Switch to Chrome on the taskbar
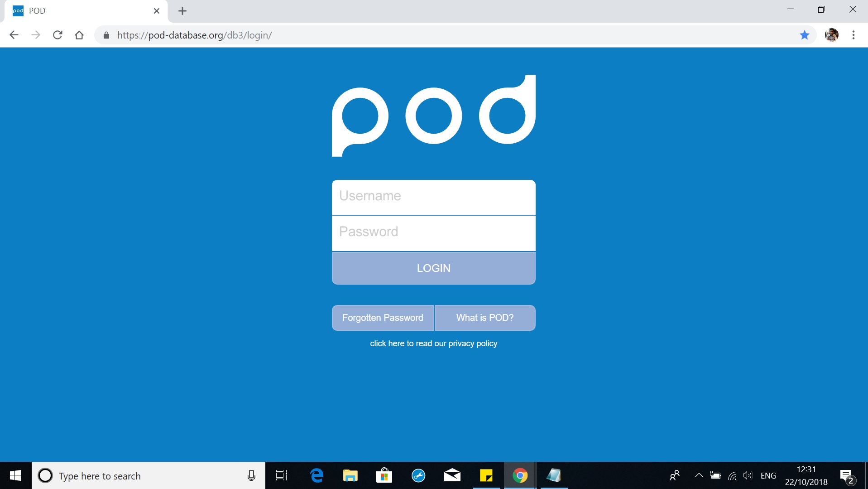The width and height of the screenshot is (868, 489). pos(520,475)
